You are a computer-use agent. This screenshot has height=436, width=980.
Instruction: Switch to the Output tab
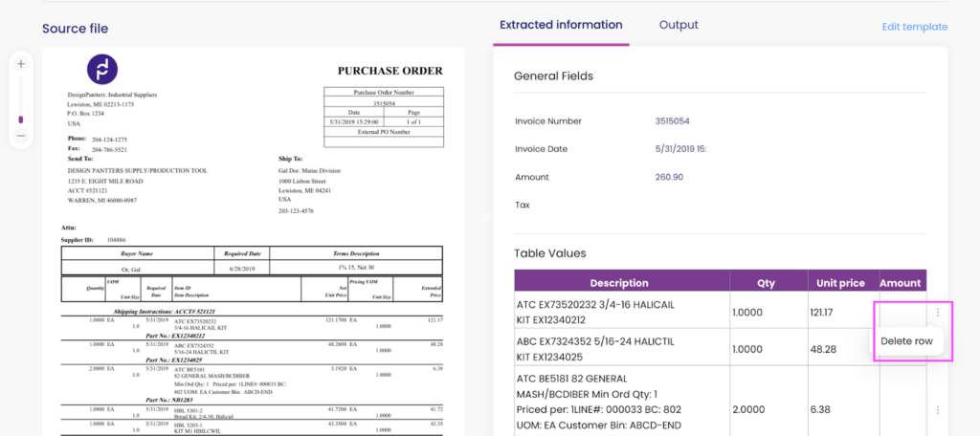tap(679, 25)
